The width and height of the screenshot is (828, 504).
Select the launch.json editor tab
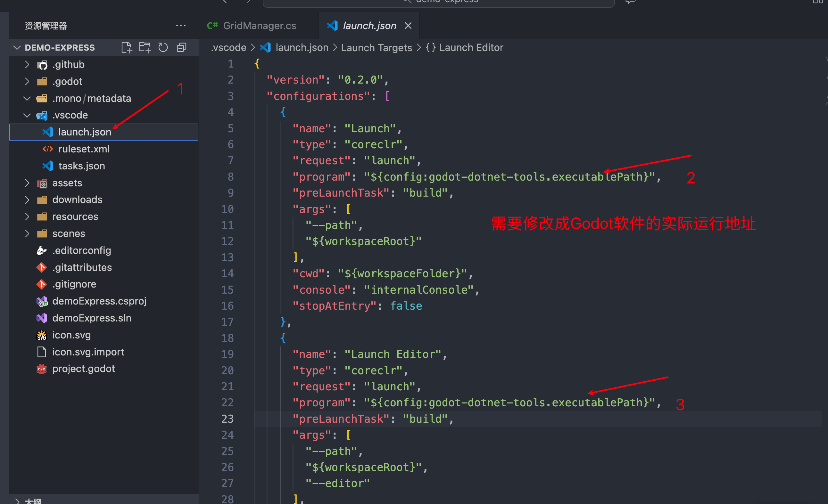click(369, 26)
